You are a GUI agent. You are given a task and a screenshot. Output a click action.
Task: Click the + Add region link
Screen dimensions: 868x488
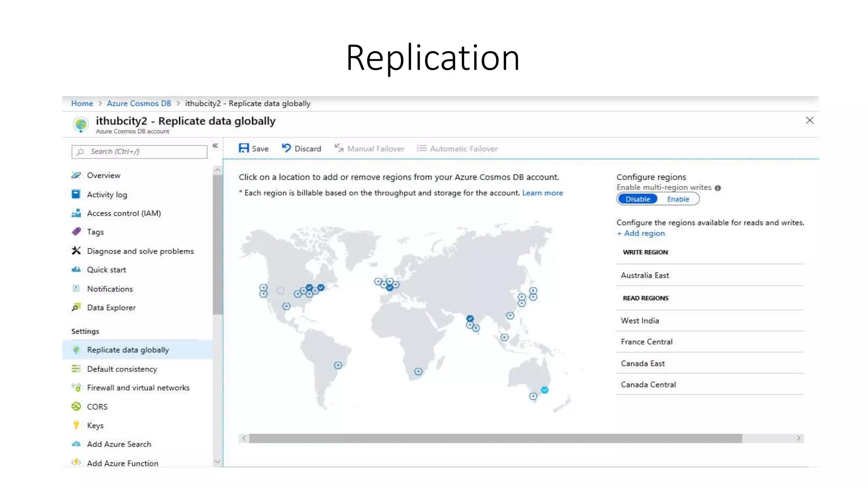(641, 233)
